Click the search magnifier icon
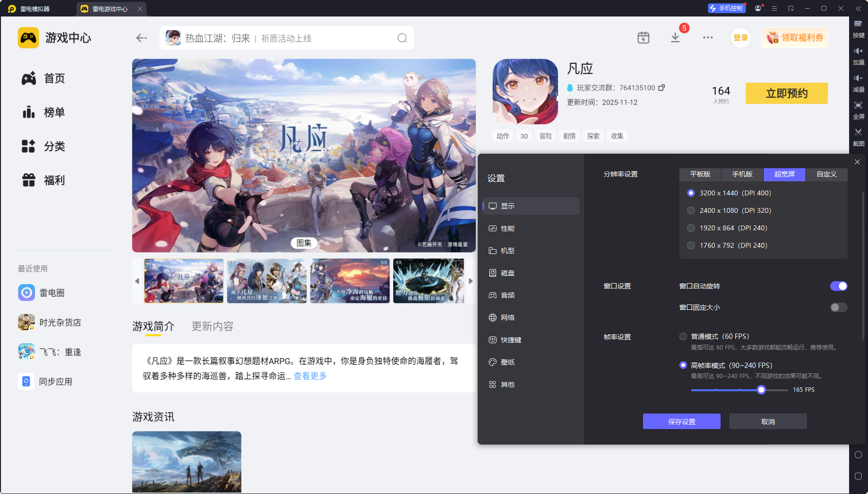The width and height of the screenshot is (868, 494). coord(402,38)
